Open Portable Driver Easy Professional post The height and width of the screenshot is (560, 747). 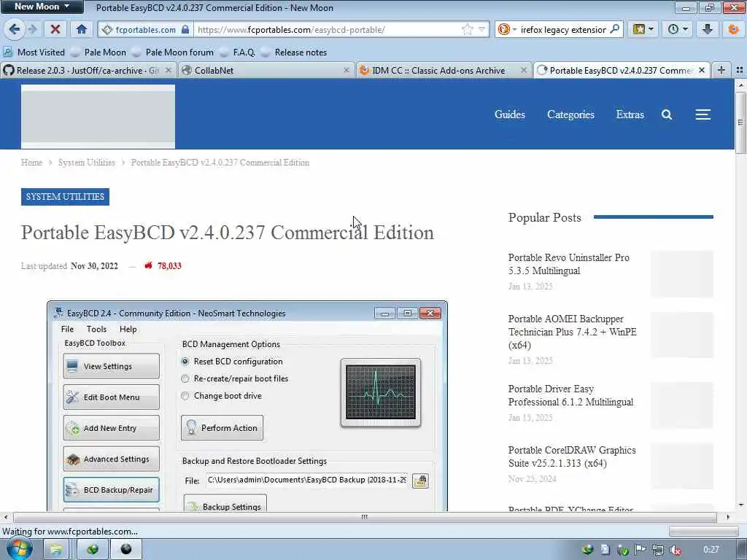click(570, 395)
